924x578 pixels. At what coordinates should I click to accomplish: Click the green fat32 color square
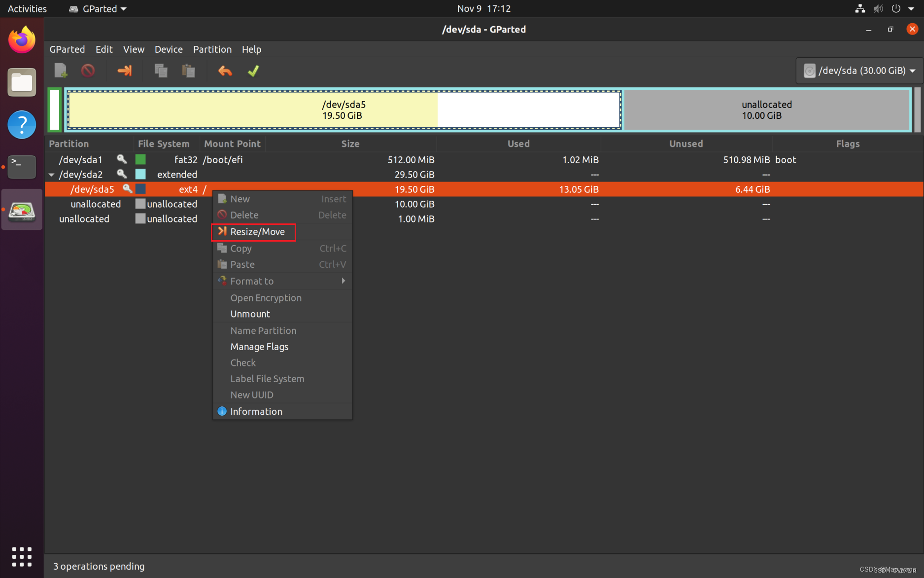click(140, 159)
